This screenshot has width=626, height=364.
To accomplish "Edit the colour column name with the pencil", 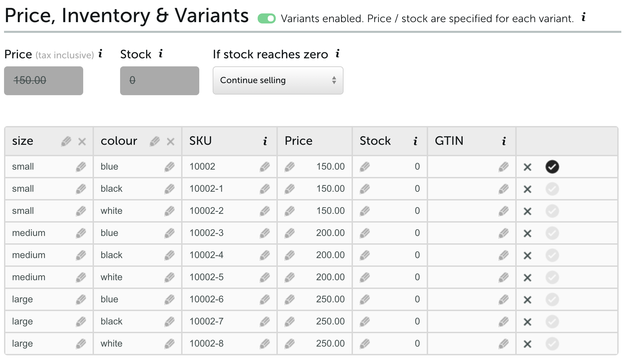I will tap(155, 141).
